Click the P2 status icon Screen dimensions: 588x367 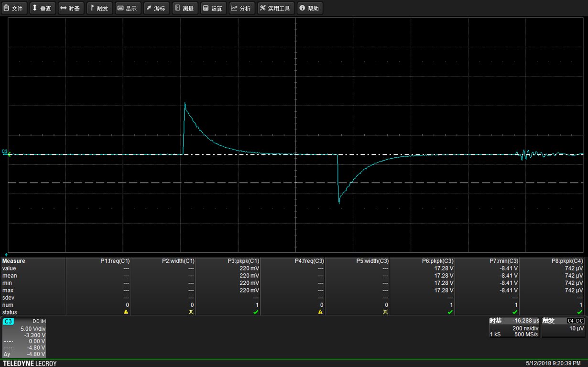coord(191,312)
